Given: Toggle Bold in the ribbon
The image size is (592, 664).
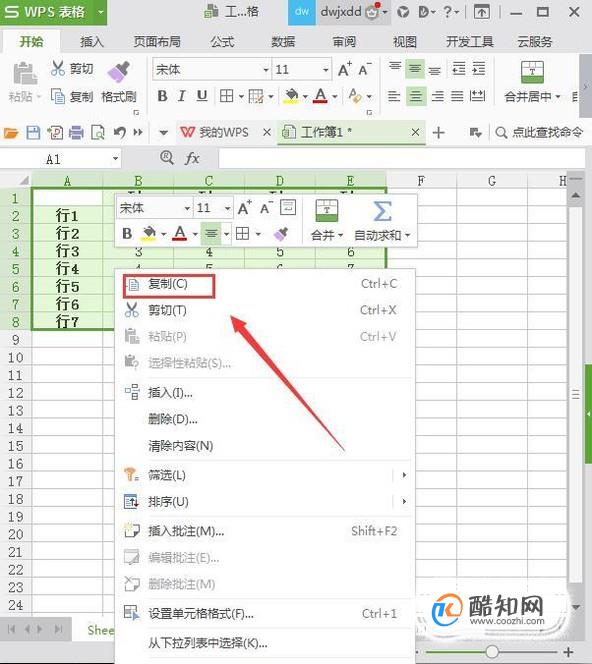Looking at the screenshot, I should 162,96.
